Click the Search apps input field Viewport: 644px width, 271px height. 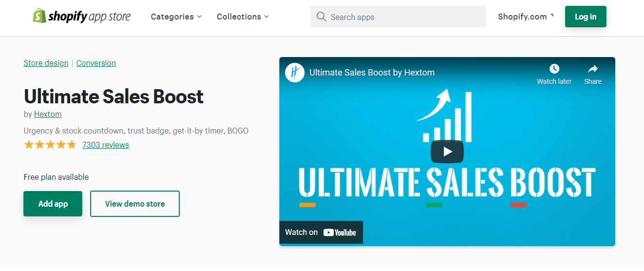(x=404, y=17)
